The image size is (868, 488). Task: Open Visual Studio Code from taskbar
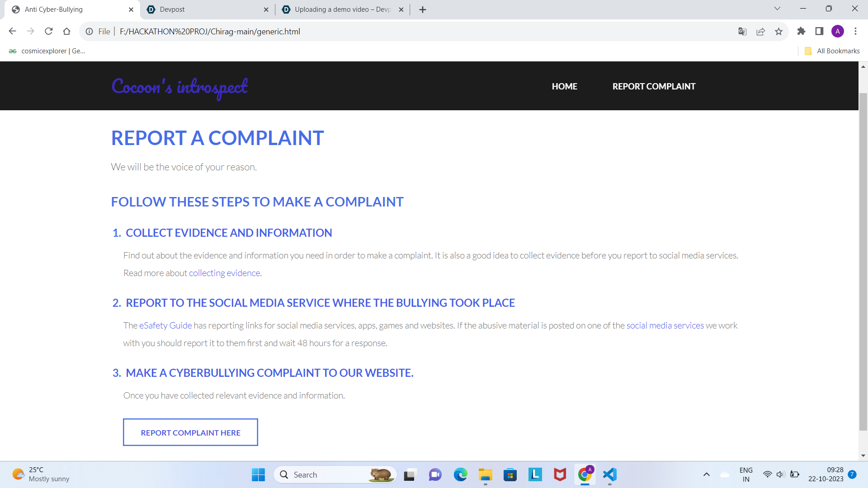pyautogui.click(x=609, y=474)
